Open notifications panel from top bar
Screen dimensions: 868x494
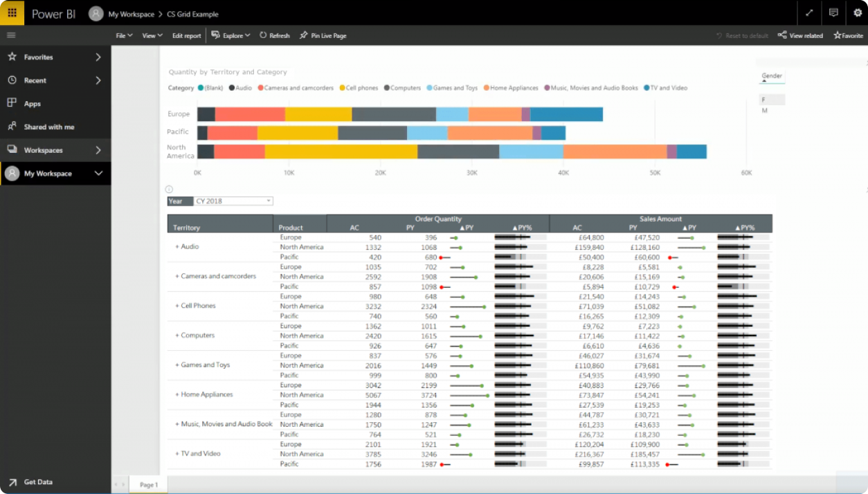pos(833,12)
